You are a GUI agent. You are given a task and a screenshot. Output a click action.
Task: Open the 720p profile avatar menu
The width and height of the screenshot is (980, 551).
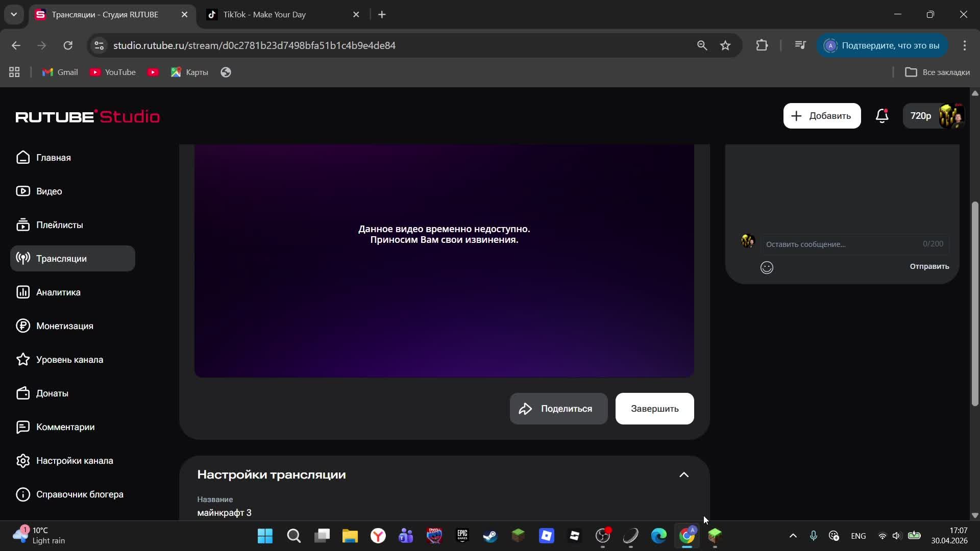951,116
